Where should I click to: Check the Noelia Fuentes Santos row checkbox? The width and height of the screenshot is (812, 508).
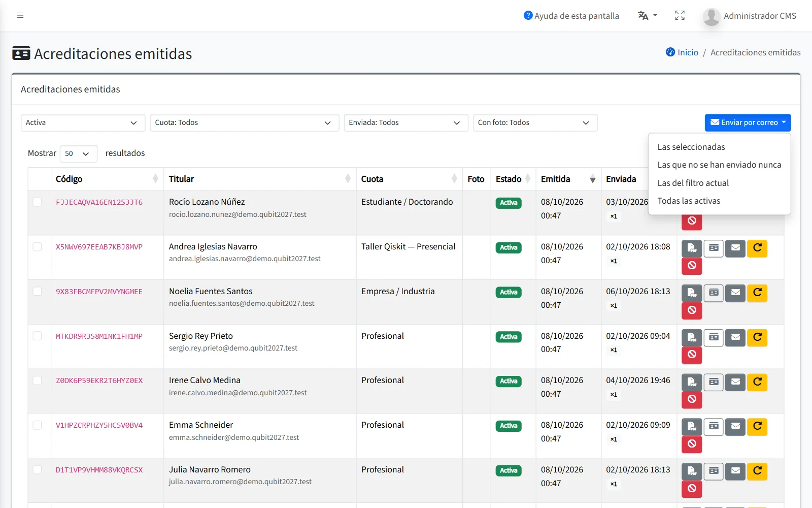38,292
